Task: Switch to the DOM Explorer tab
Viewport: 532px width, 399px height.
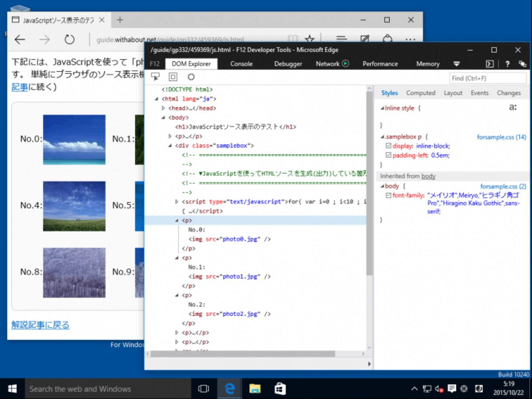Action: (192, 64)
